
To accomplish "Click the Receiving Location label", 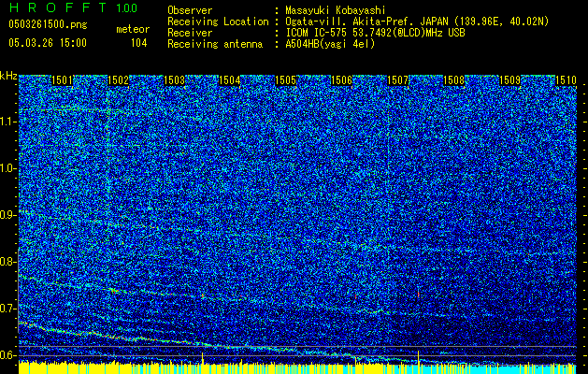I will (x=218, y=22).
